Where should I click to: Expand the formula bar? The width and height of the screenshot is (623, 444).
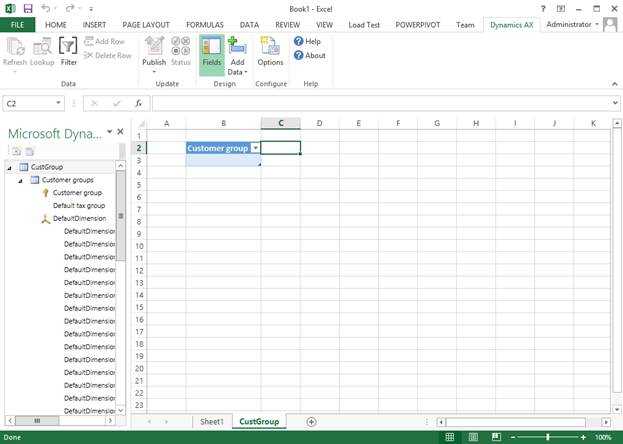point(615,103)
